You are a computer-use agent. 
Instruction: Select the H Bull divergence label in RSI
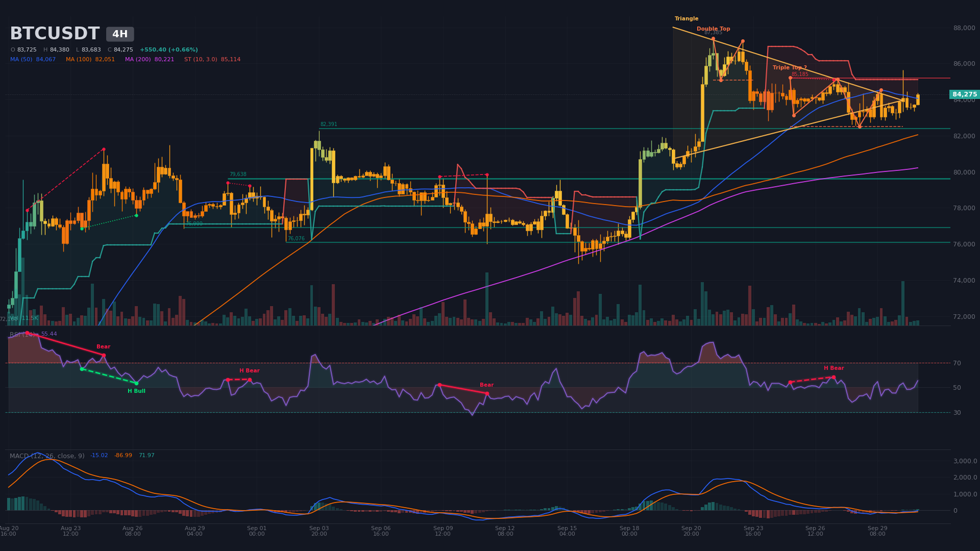pyautogui.click(x=137, y=391)
